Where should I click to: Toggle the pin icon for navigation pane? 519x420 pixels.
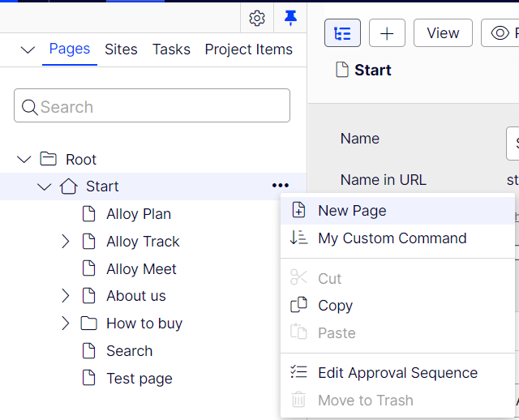pos(290,18)
